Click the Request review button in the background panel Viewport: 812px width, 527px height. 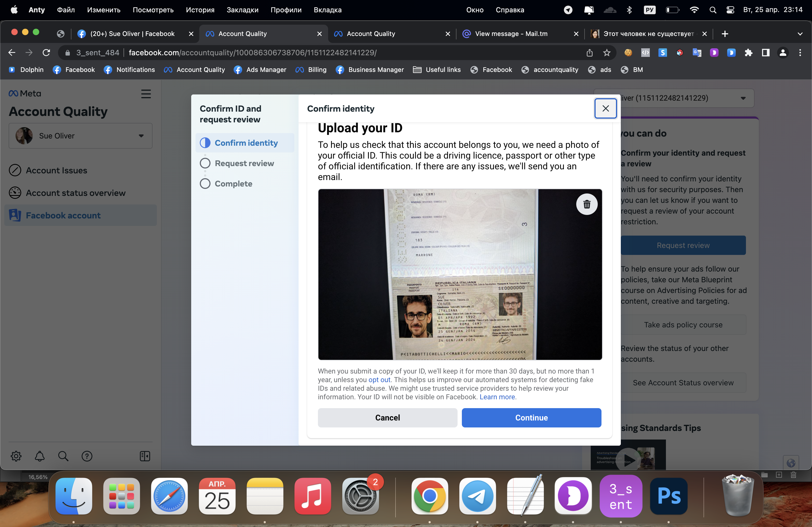coord(683,245)
